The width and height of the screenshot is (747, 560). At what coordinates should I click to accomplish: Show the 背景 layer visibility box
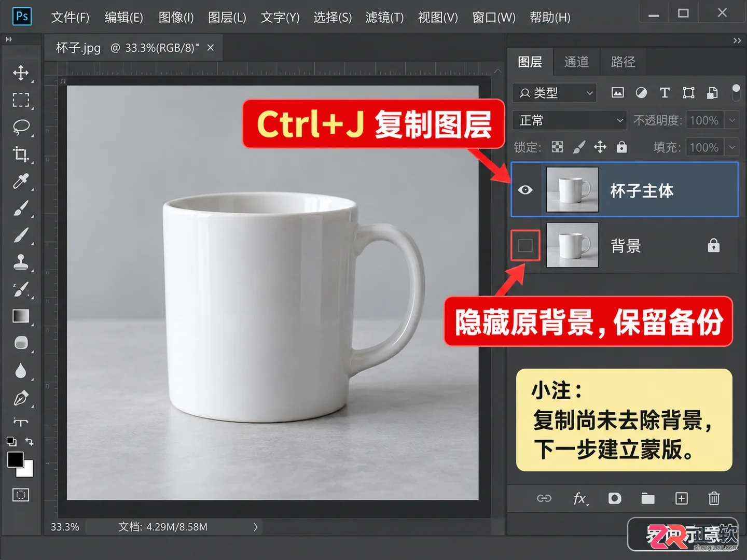pyautogui.click(x=525, y=245)
